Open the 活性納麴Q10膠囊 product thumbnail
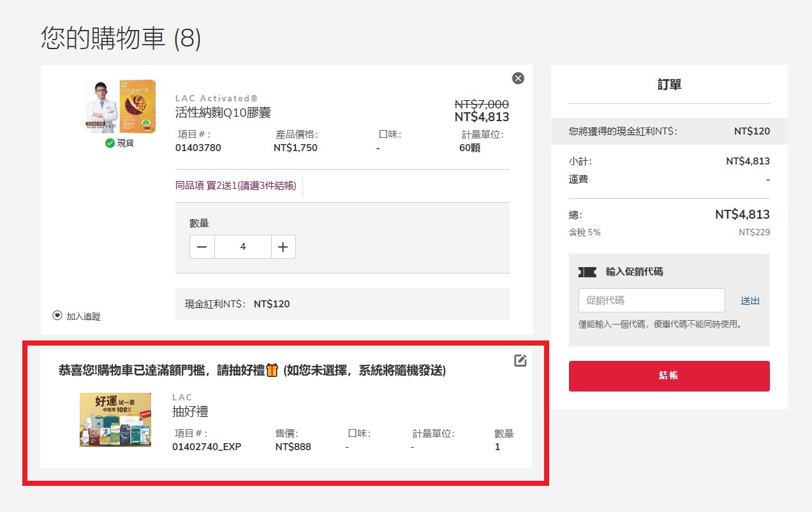812x512 pixels. point(120,106)
